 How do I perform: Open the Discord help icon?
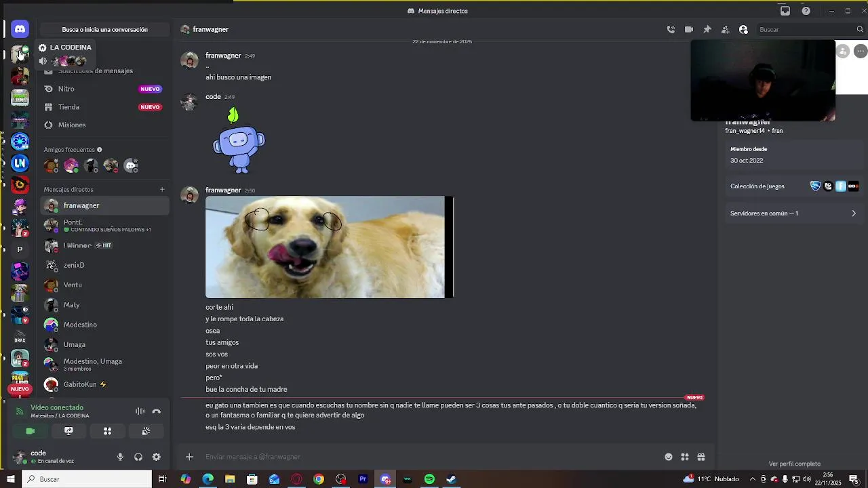pos(806,11)
